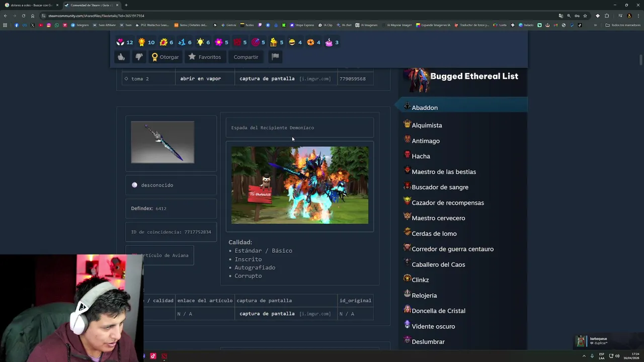Viewport: 644px width, 362px height.
Task: Click the Favoritos button
Action: point(205,57)
